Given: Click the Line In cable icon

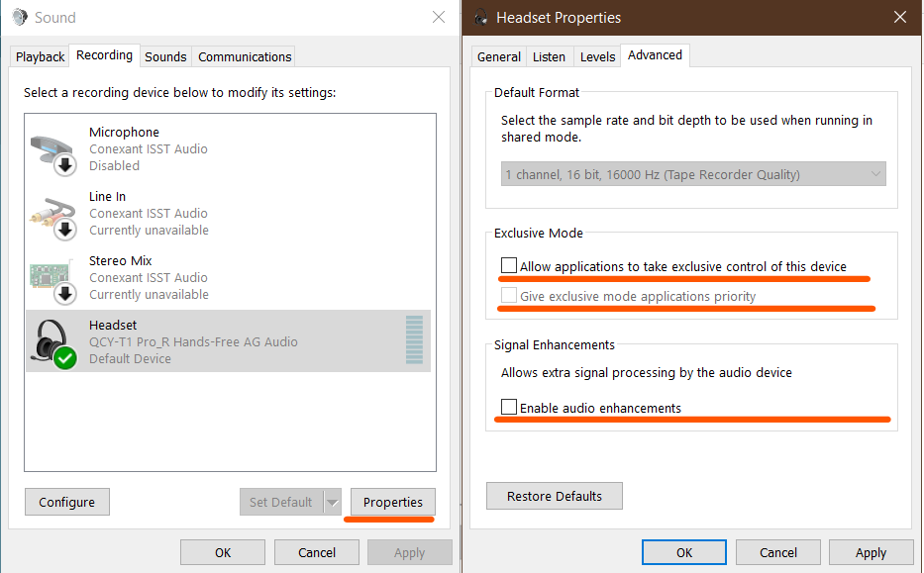Looking at the screenshot, I should 53,214.
